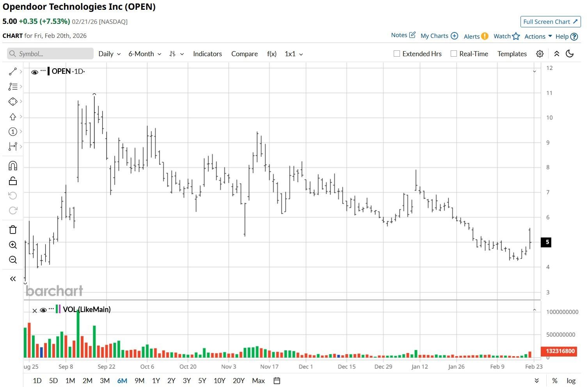Open chart settings gear
The image size is (588, 387).
pyautogui.click(x=540, y=54)
